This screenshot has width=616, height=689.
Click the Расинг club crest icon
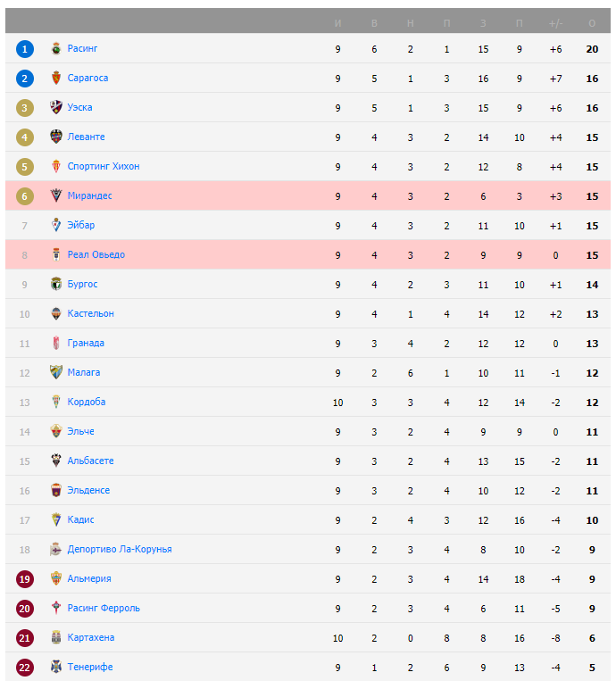click(x=55, y=48)
